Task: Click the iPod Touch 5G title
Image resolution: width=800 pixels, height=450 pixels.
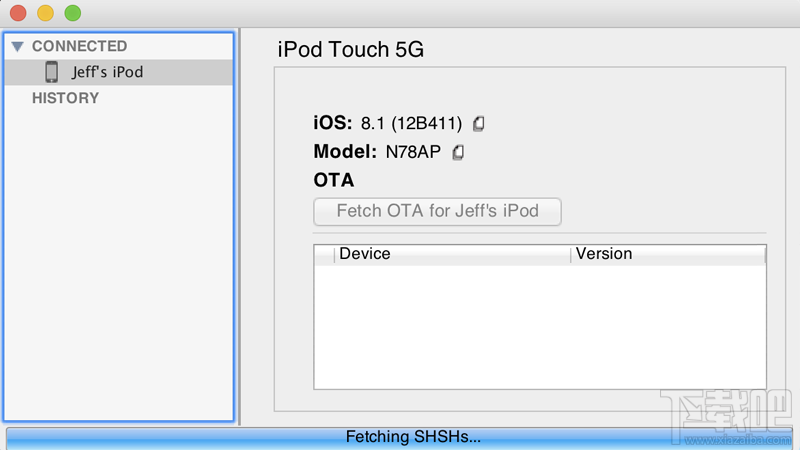Action: [x=351, y=49]
